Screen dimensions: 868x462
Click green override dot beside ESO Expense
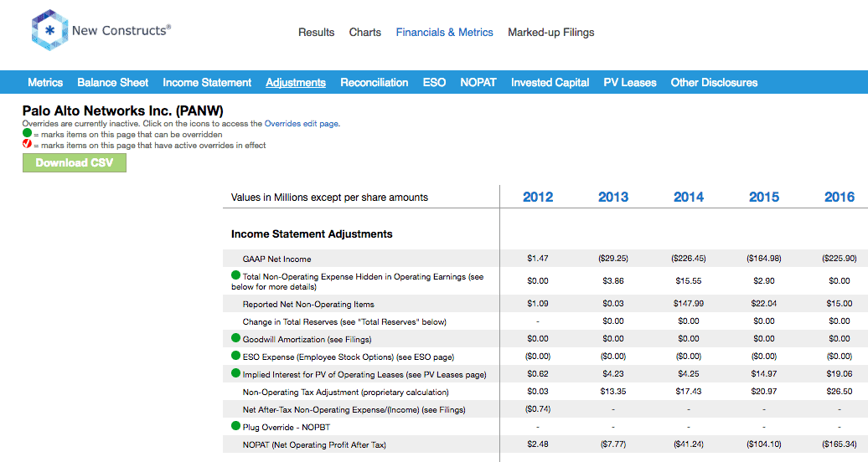235,355
